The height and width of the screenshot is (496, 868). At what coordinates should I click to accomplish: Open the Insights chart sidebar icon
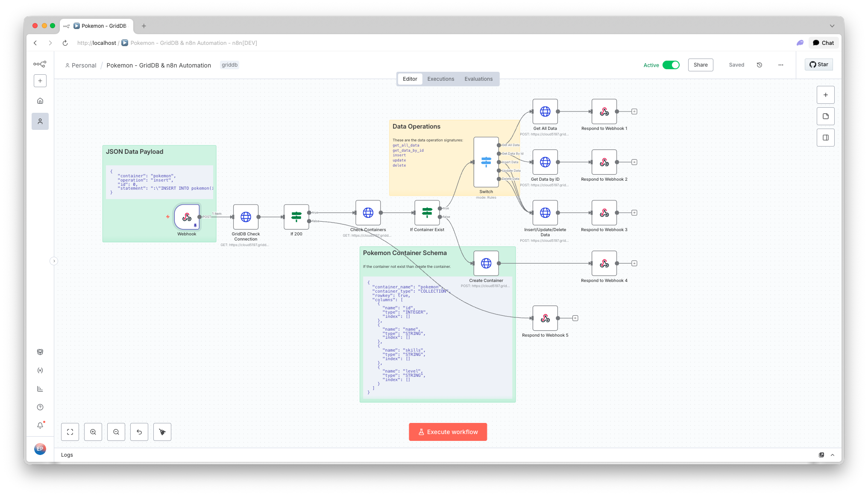[x=40, y=389]
